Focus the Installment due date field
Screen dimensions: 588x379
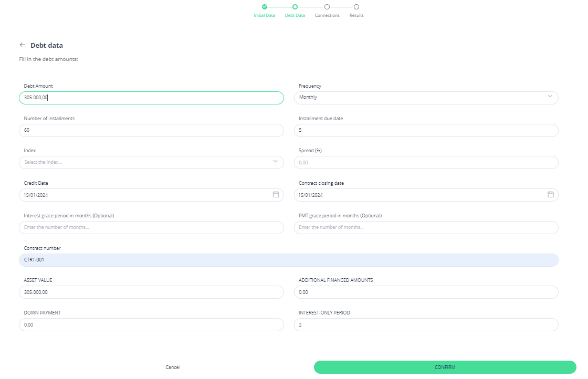[426, 131]
